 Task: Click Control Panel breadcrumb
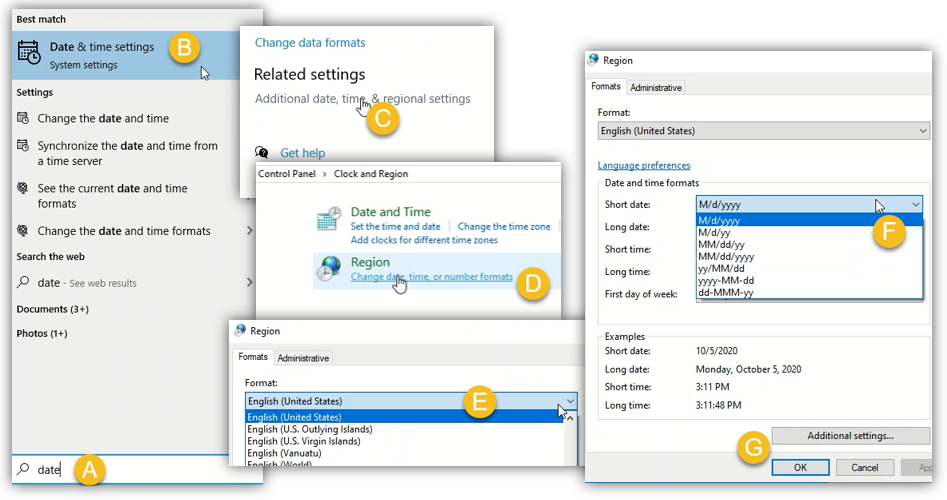pyautogui.click(x=287, y=174)
